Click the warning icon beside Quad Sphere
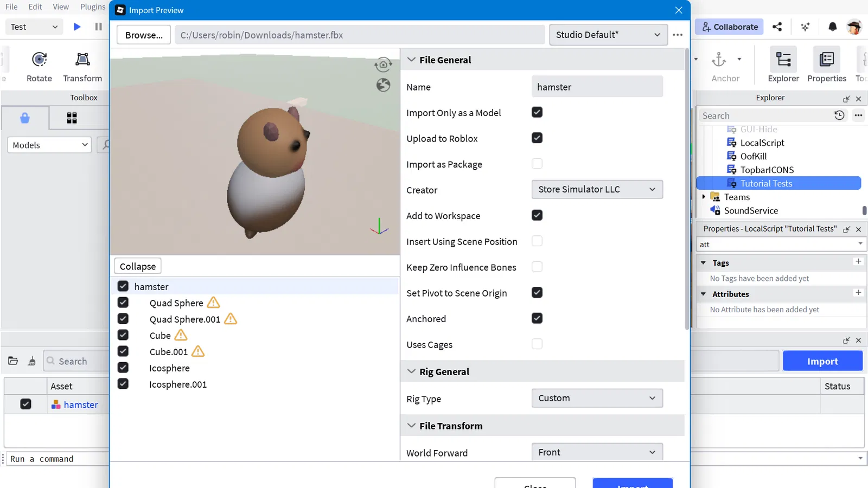 coord(213,303)
